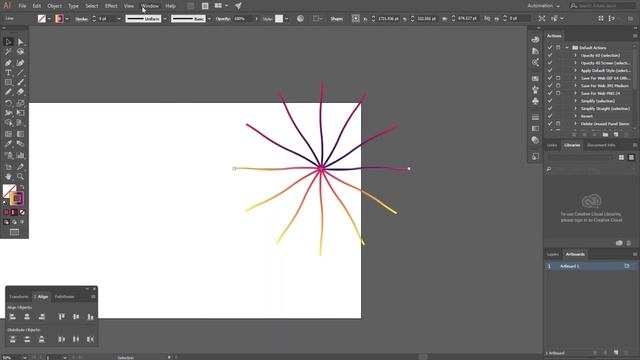Click Horizontal Align Left in Align panel

[x=13, y=317]
